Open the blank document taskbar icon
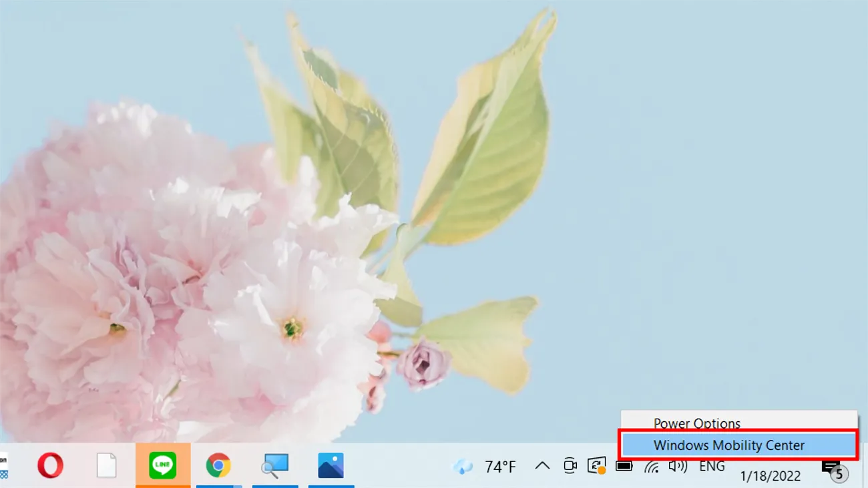The image size is (868, 488). point(107,466)
